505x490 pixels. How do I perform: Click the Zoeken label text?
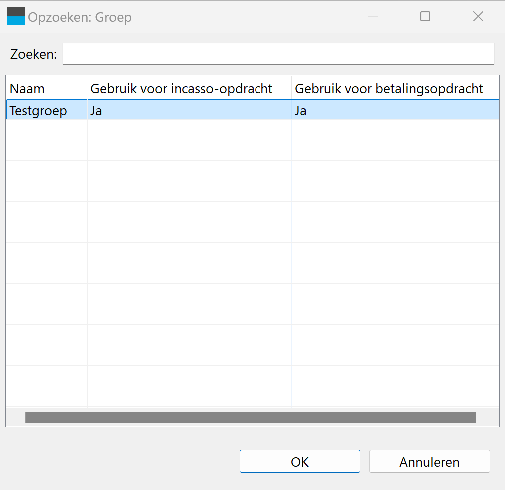tap(33, 54)
